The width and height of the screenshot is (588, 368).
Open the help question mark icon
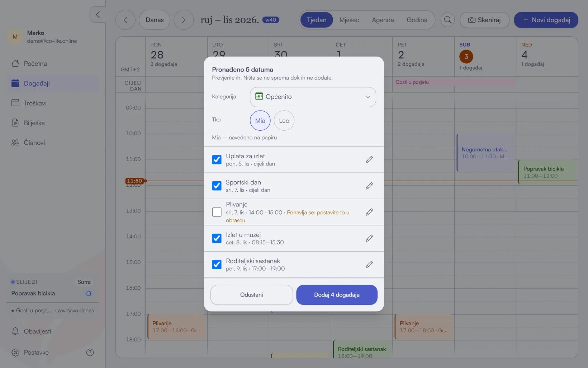pos(90,353)
